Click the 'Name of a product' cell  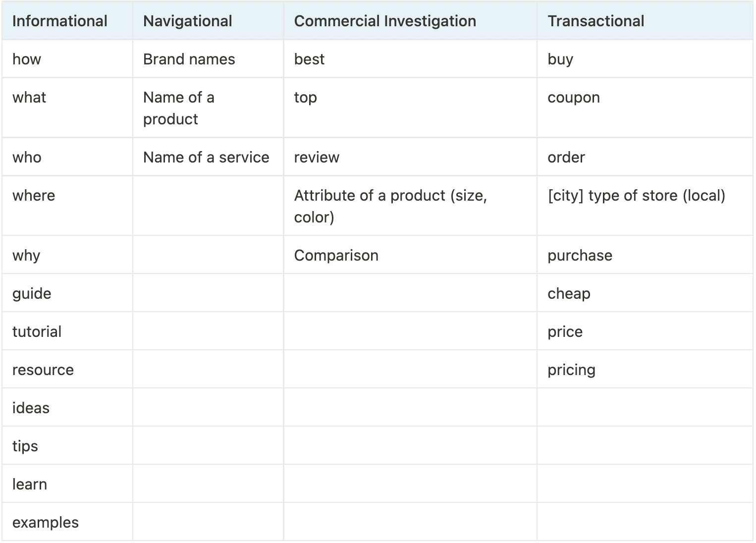point(208,108)
